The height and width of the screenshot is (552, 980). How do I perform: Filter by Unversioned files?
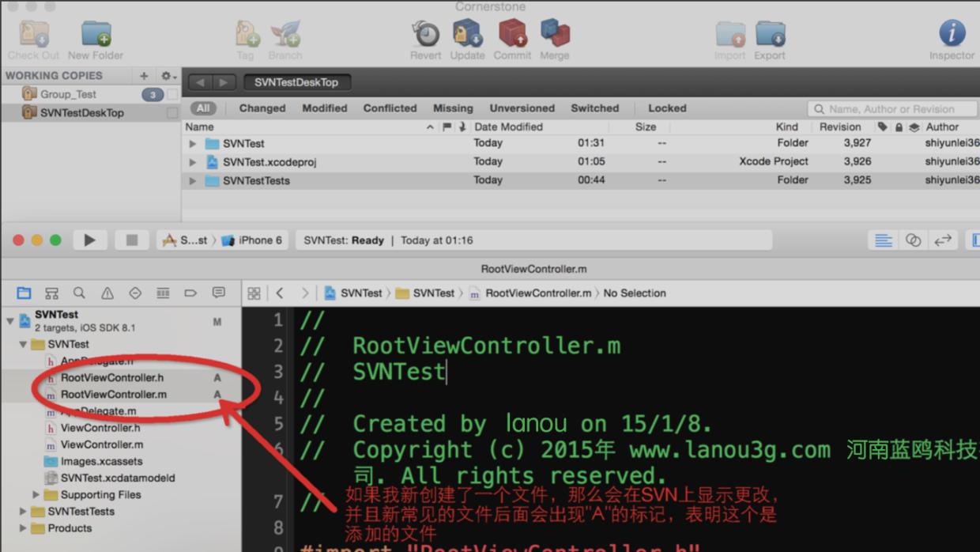click(x=522, y=108)
